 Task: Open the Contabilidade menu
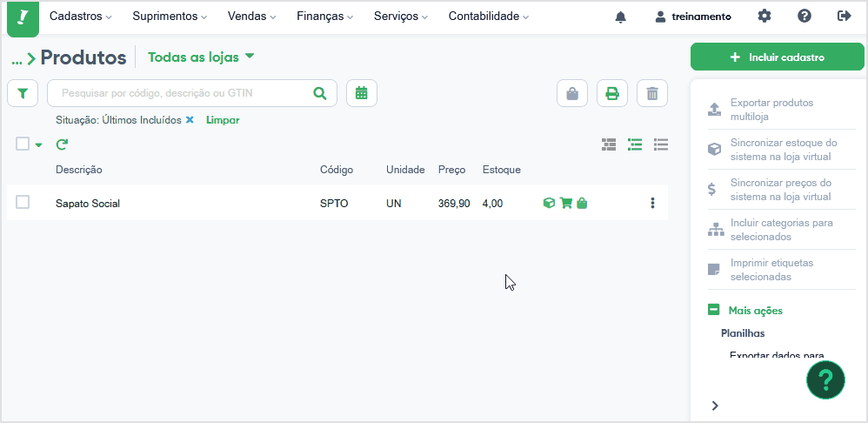click(489, 17)
